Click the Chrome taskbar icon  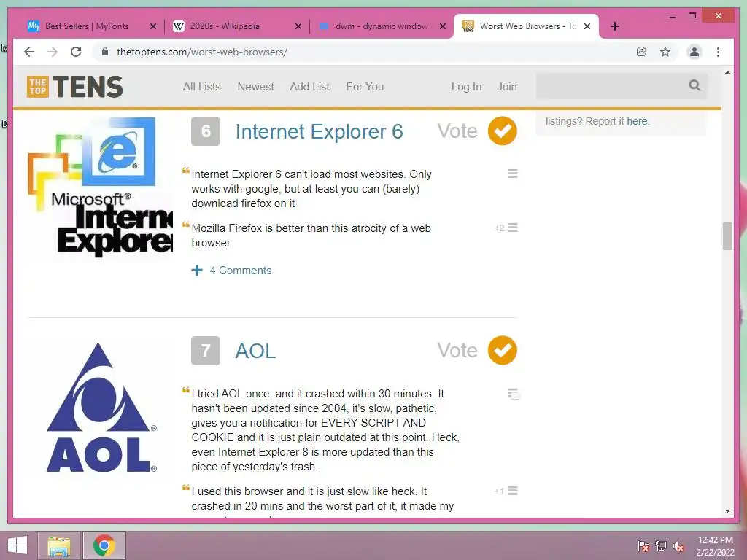[x=104, y=545]
